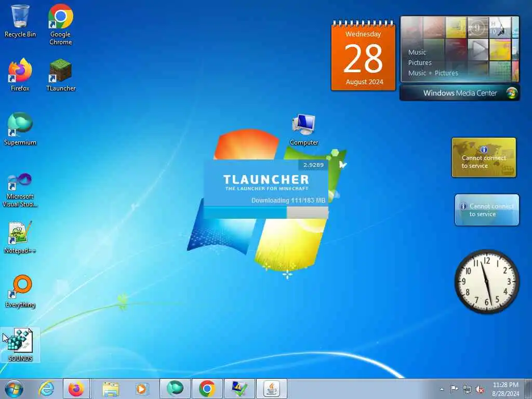Select the Everything search shortcut
The height and width of the screenshot is (399, 532).
coord(20,291)
